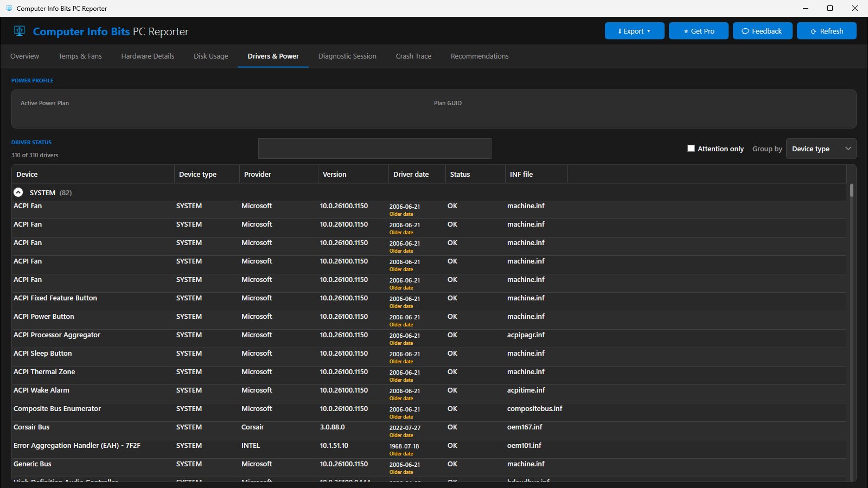Click the Corsair provider cell
868x488 pixels.
click(x=252, y=427)
